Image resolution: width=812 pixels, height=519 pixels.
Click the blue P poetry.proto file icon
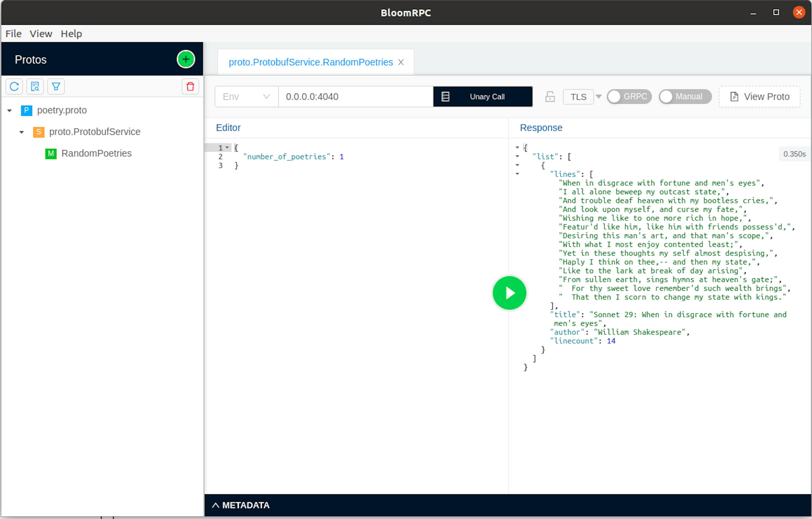click(x=27, y=110)
